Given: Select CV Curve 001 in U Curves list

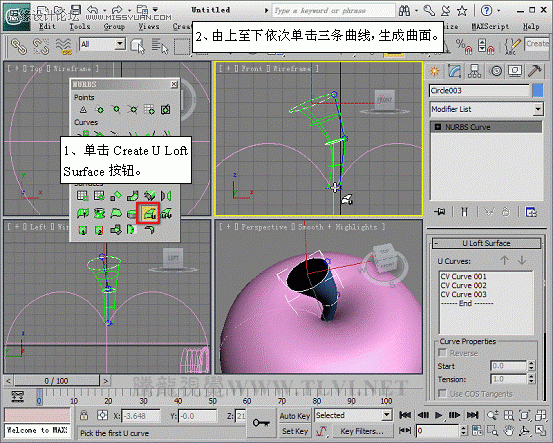Looking at the screenshot, I should 463,276.
